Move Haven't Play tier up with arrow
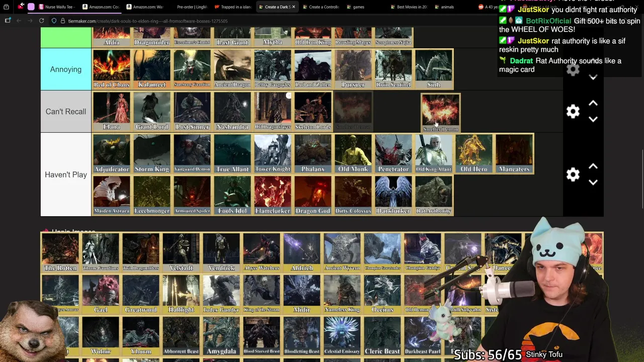The width and height of the screenshot is (644, 362). [x=593, y=166]
